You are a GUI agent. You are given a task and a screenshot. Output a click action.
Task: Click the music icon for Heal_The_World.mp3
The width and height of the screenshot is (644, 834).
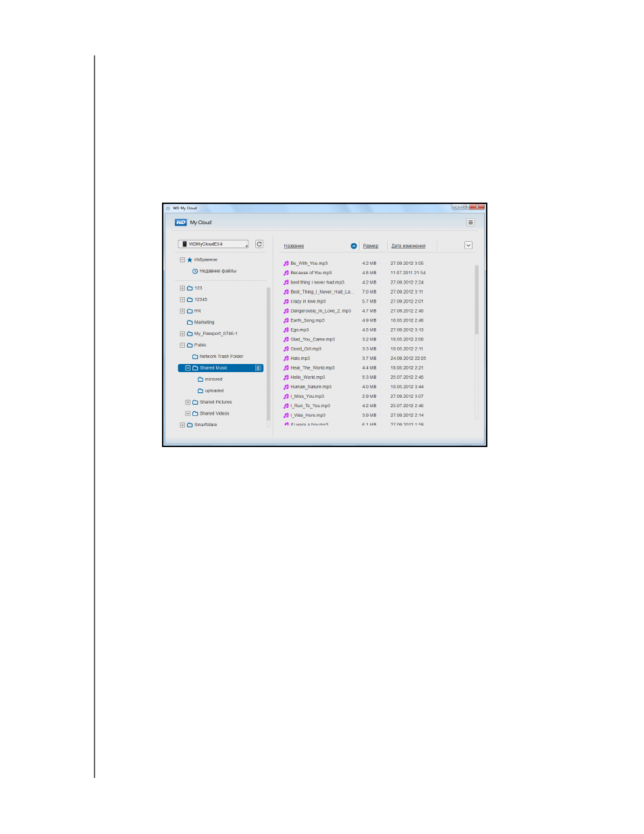click(286, 367)
